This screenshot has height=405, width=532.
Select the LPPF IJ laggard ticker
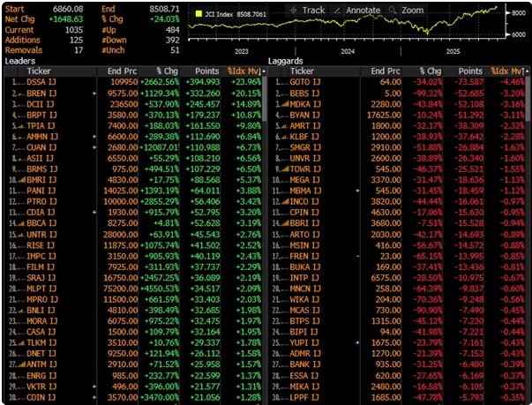pos(304,397)
